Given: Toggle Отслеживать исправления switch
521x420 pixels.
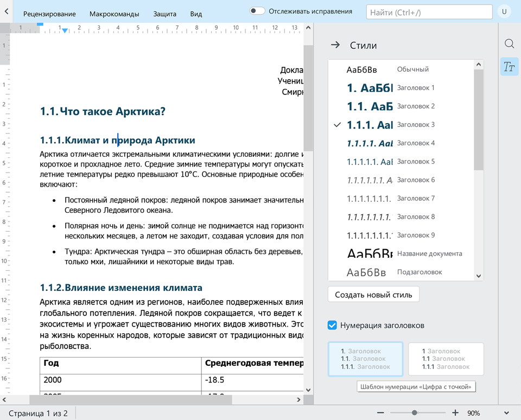Looking at the screenshot, I should coord(257,11).
